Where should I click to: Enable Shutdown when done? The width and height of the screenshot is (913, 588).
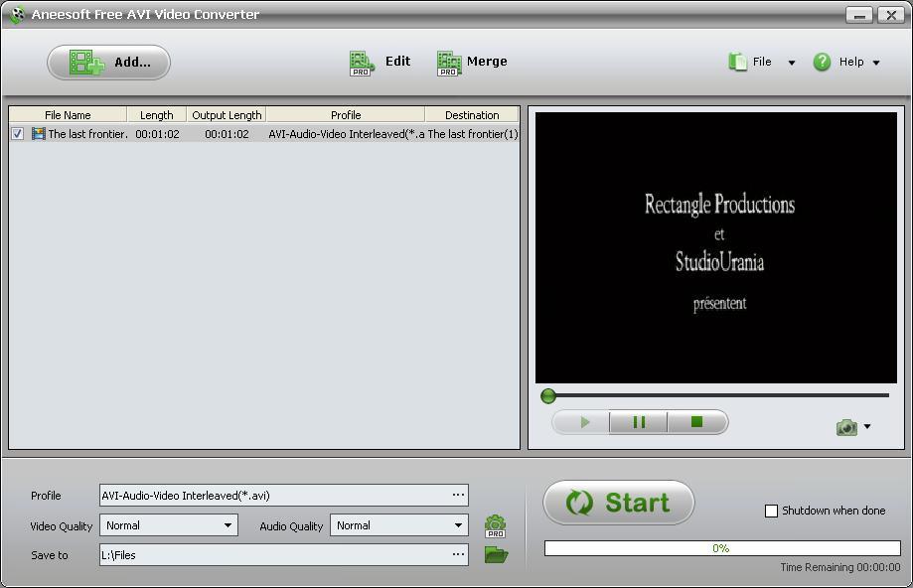click(770, 511)
